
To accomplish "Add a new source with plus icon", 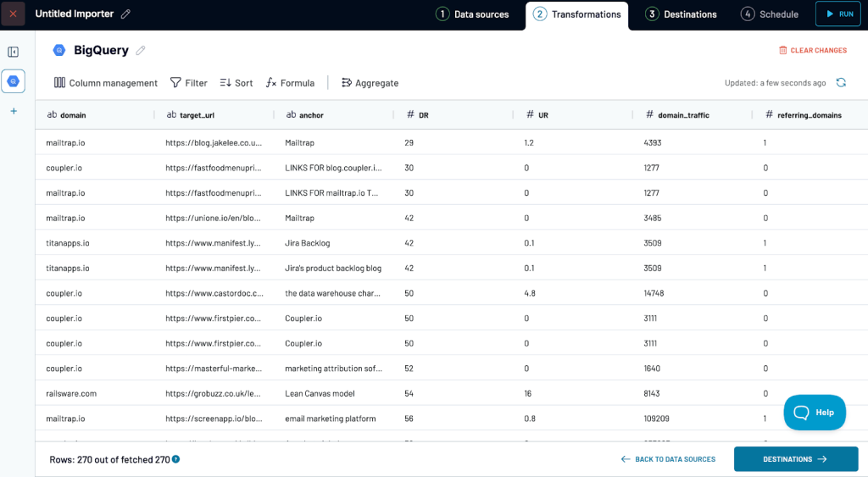I will pos(14,111).
